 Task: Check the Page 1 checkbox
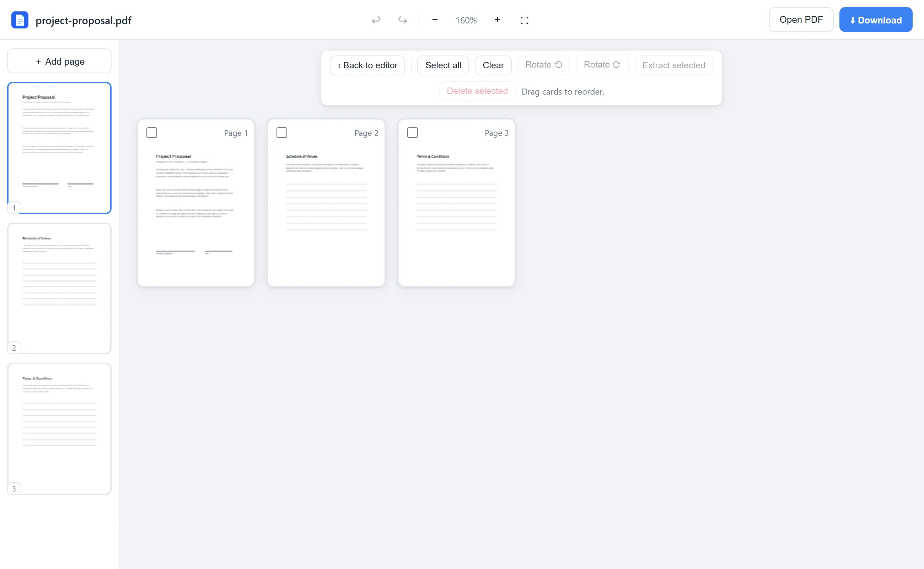tap(151, 133)
